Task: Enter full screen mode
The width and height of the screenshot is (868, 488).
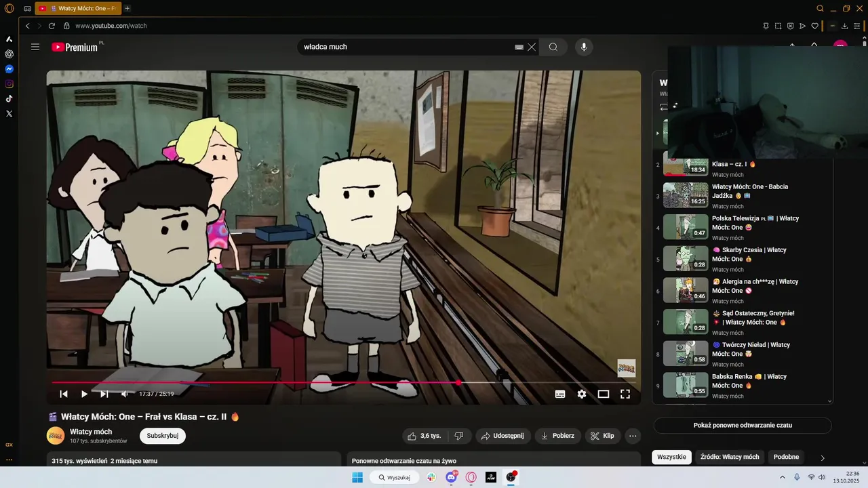Action: point(625,394)
